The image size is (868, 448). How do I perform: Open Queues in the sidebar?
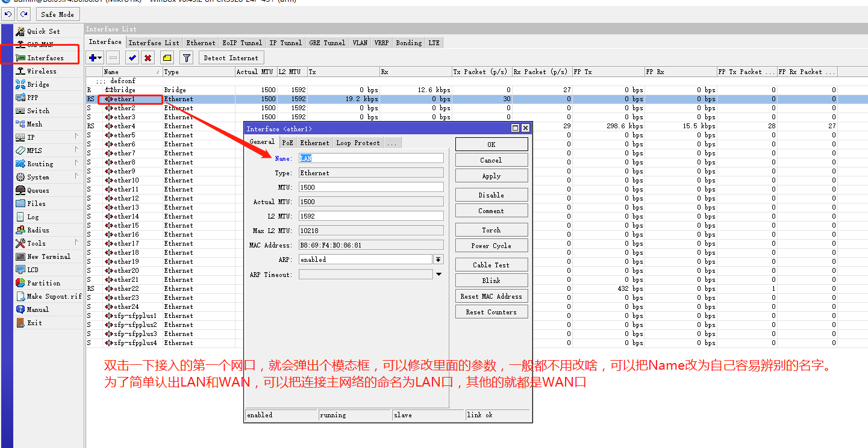(x=38, y=190)
